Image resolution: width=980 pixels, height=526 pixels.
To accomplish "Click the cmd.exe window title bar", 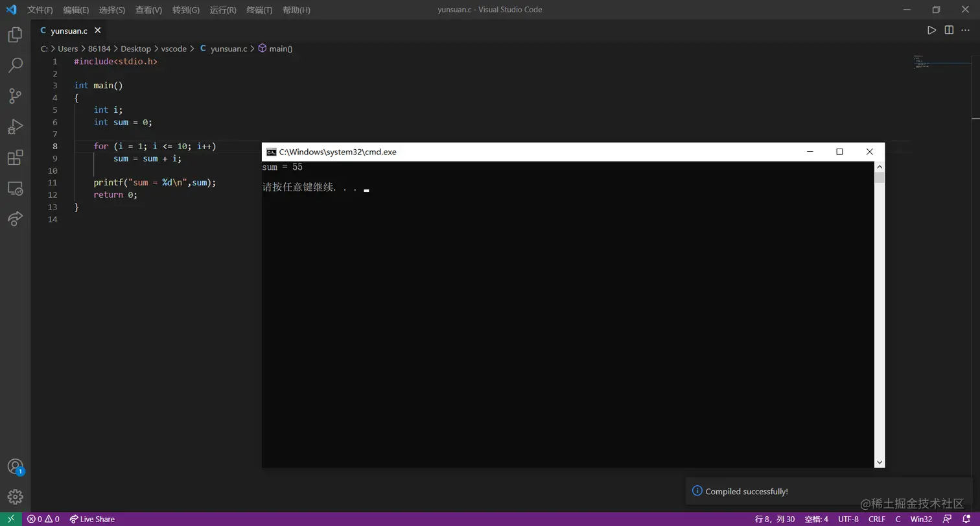I will 573,152.
